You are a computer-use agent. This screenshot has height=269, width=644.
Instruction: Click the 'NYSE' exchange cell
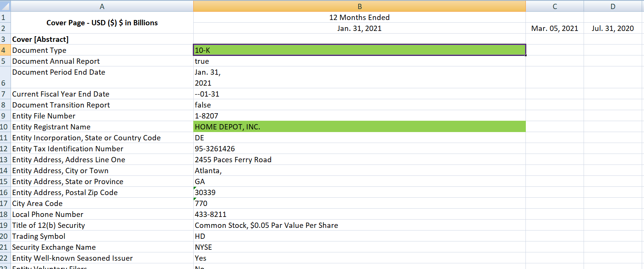coord(359,247)
